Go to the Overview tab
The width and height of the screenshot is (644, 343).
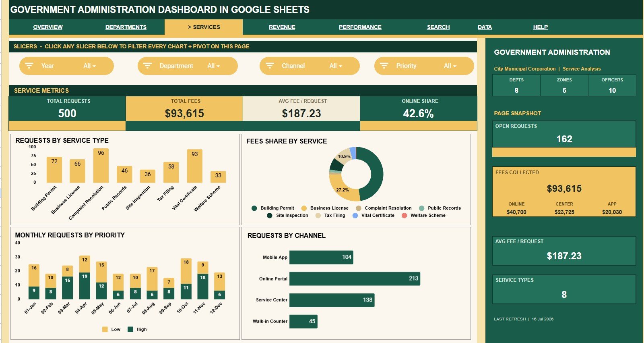tap(48, 27)
